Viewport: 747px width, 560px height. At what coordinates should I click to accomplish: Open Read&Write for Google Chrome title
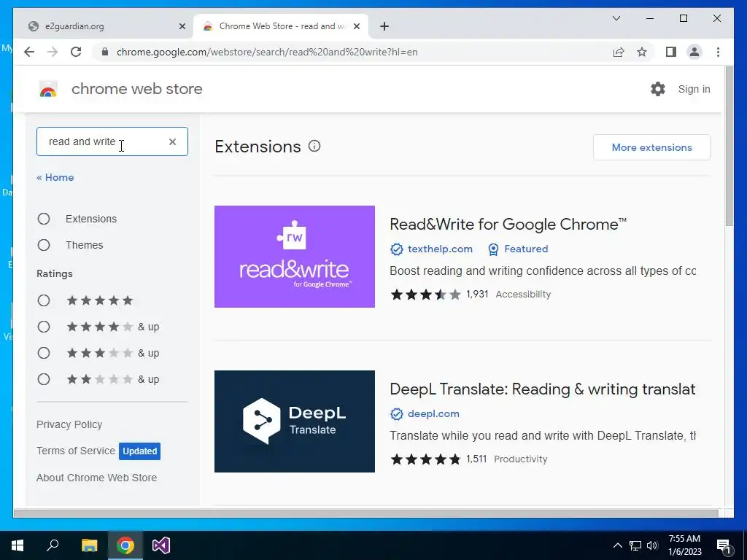click(x=508, y=224)
